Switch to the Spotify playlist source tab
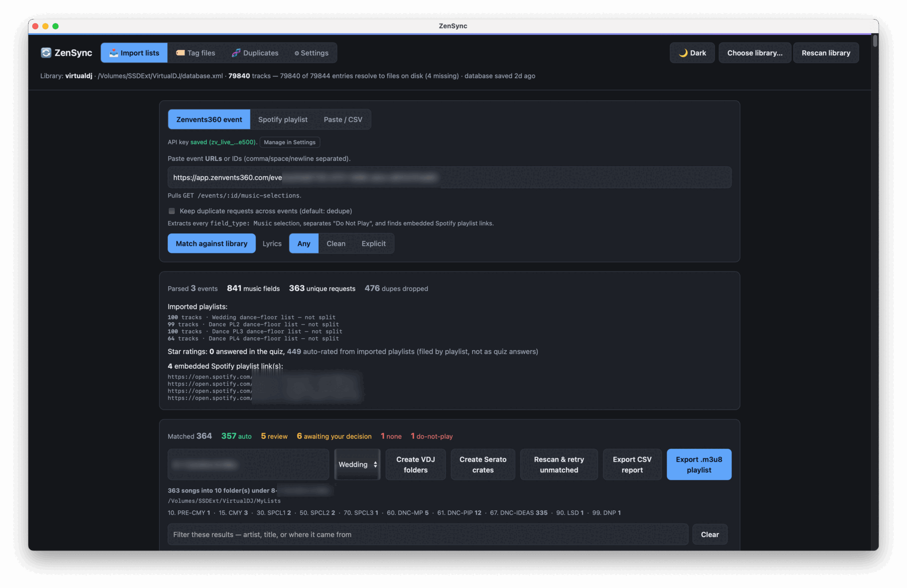This screenshot has width=907, height=588. [283, 119]
